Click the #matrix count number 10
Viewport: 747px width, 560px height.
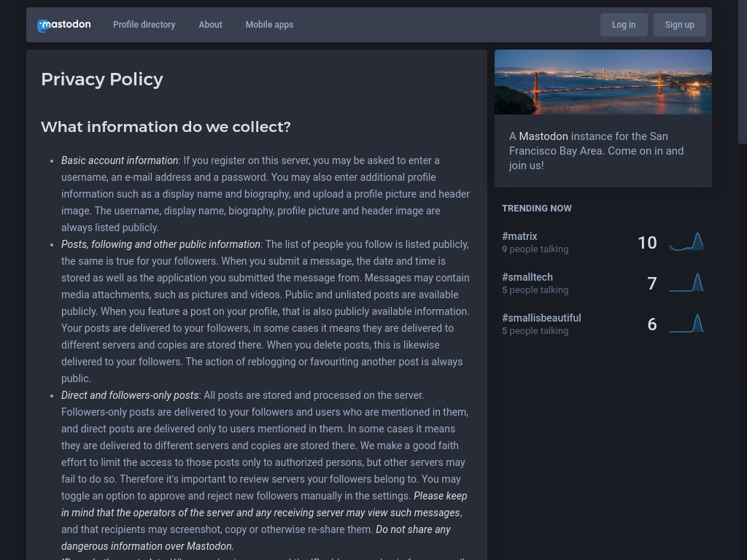pyautogui.click(x=647, y=243)
